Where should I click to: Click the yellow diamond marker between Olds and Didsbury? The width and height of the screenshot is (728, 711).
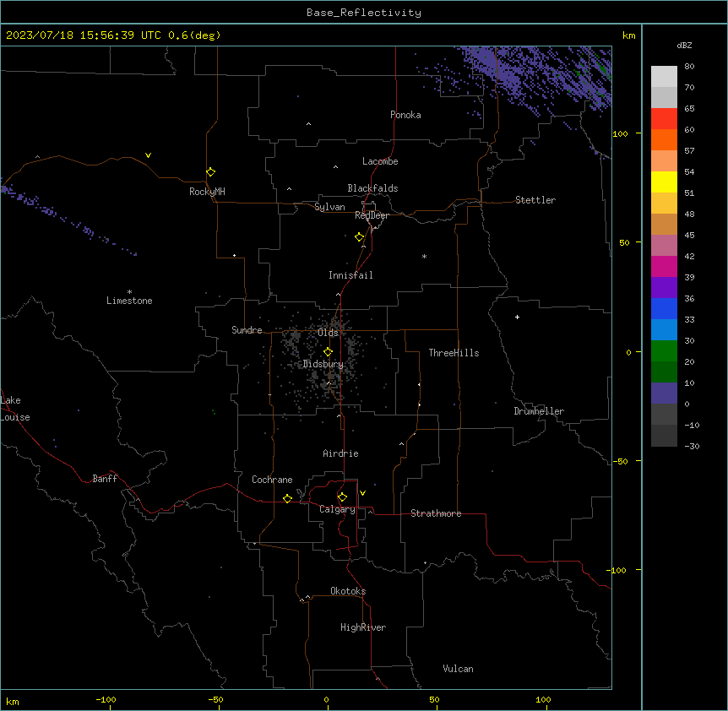pyautogui.click(x=328, y=352)
